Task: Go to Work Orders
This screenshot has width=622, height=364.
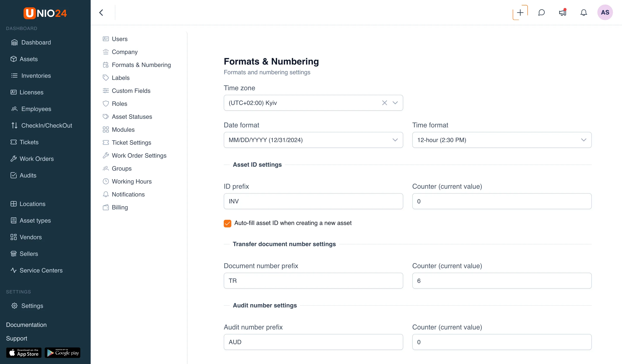Action: (x=32, y=159)
